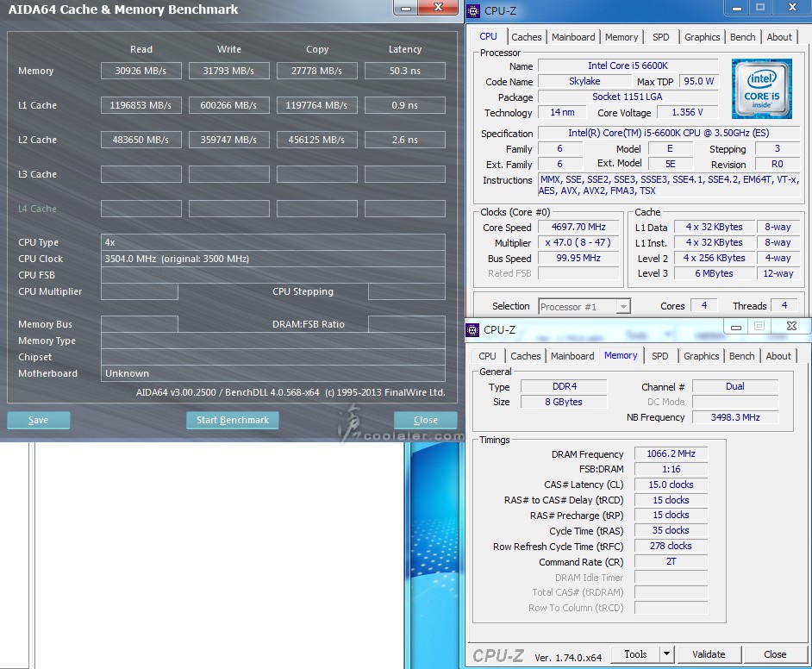Click L2 Cache Copy value 456125 MB/s
Screen dimensions: 812x669
click(x=316, y=140)
